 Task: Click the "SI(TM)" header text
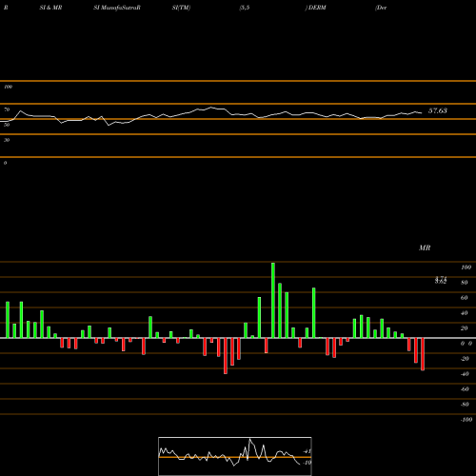tap(181, 8)
